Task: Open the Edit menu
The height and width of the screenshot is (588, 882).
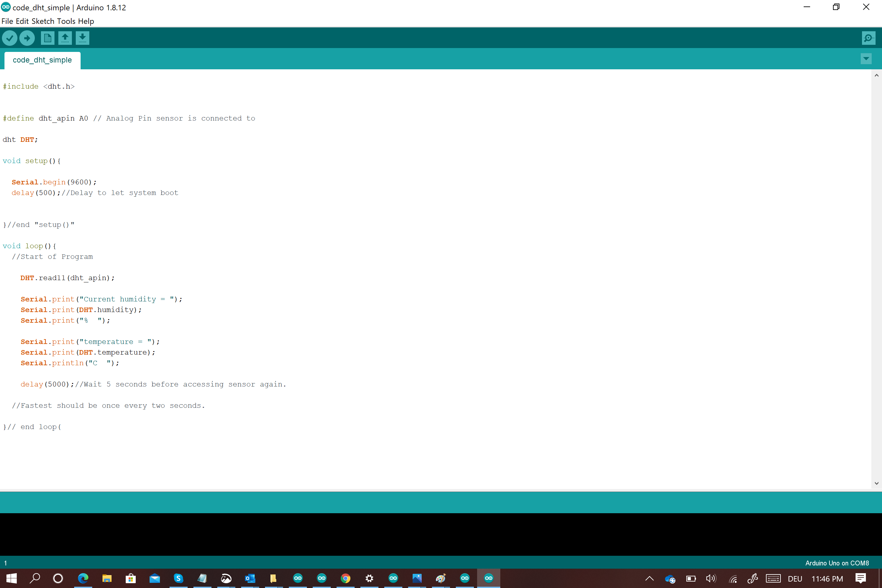Action: pos(22,21)
